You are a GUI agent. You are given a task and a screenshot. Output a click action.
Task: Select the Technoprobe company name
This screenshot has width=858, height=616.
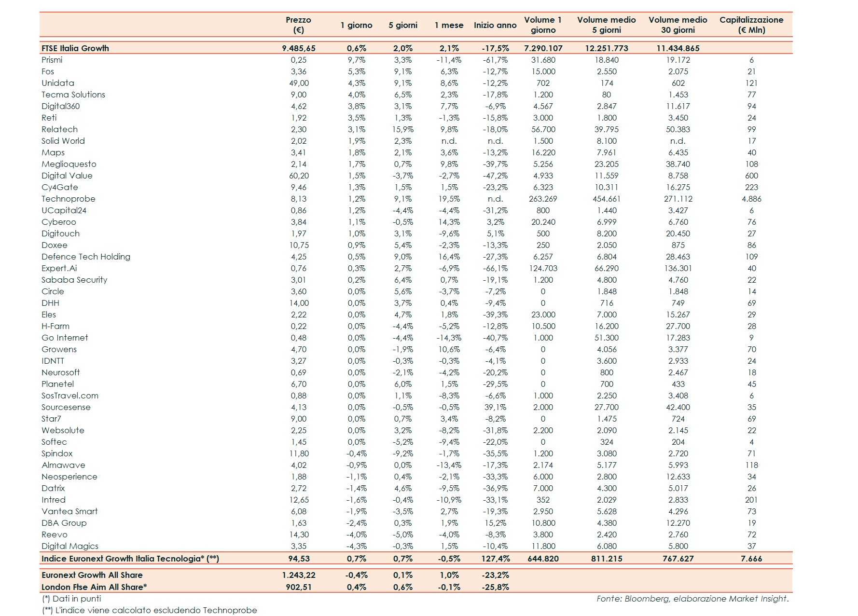[69, 199]
